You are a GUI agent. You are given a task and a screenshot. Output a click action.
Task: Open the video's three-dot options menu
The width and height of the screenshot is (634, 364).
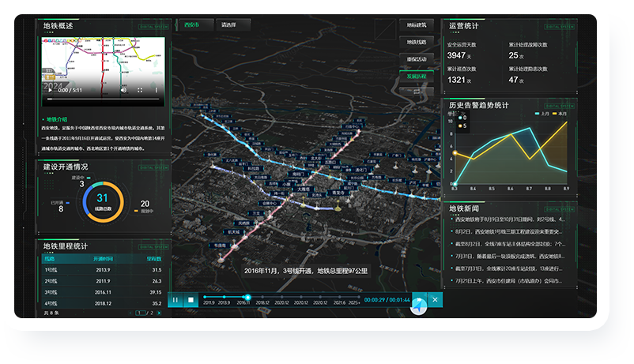(x=155, y=91)
